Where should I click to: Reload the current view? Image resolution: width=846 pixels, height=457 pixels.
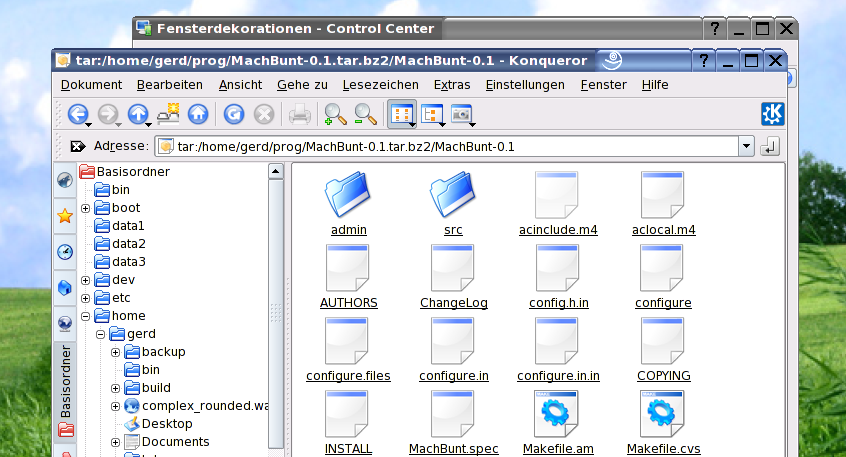coord(234,114)
